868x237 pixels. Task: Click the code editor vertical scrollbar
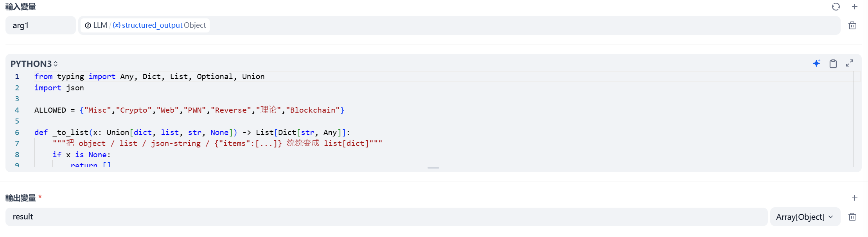(x=857, y=119)
